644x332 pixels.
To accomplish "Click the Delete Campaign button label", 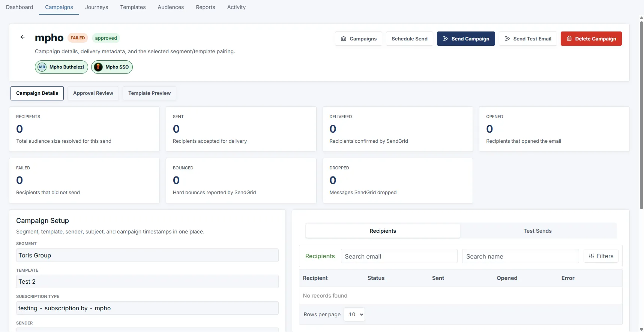I will [596, 39].
